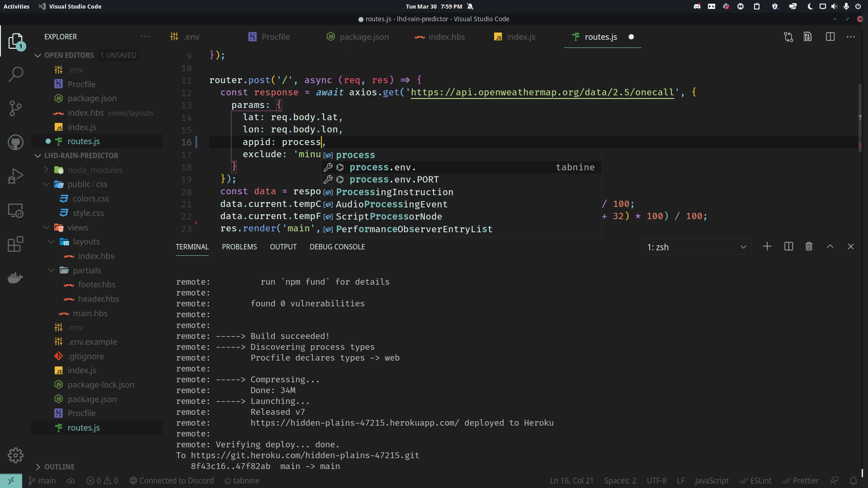Open the GitHub sidebar icon
Screen dimensions: 868x488
(15, 142)
